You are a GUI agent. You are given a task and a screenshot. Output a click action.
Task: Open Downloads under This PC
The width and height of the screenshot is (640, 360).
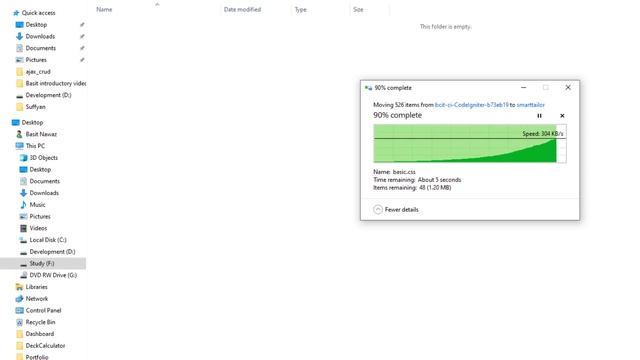pos(39,193)
